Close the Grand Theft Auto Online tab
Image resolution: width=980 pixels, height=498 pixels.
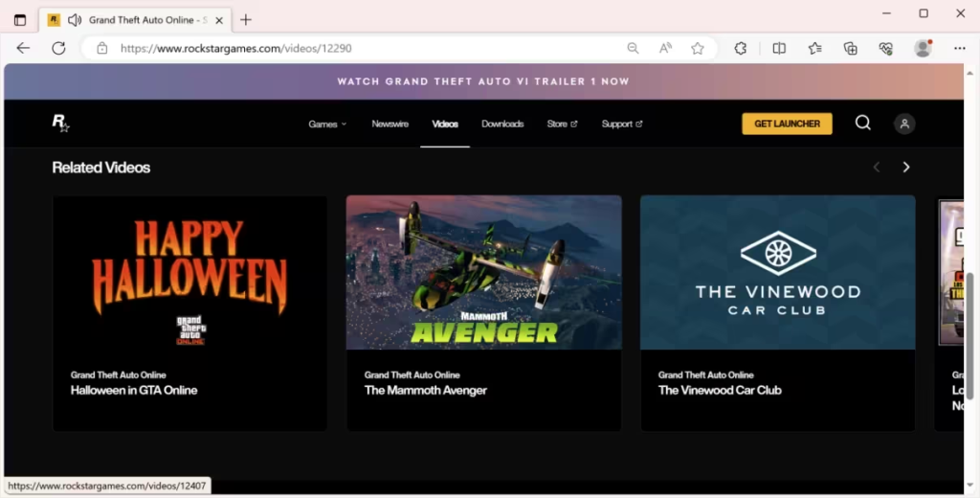(219, 20)
